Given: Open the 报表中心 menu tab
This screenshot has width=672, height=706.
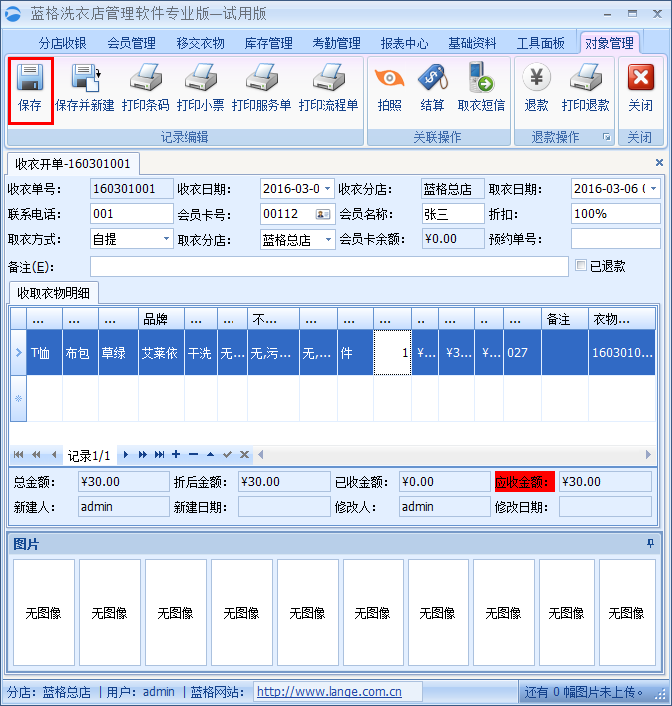Looking at the screenshot, I should (x=404, y=43).
